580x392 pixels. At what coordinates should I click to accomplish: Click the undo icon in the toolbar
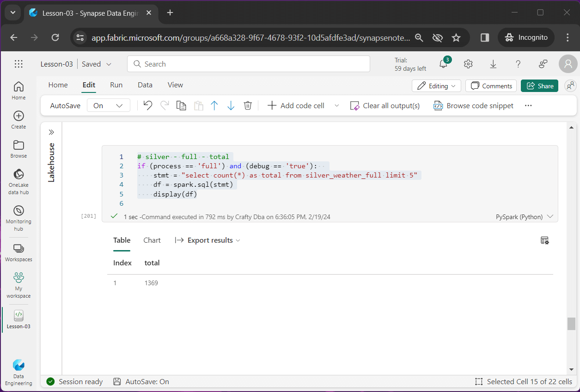pyautogui.click(x=148, y=105)
